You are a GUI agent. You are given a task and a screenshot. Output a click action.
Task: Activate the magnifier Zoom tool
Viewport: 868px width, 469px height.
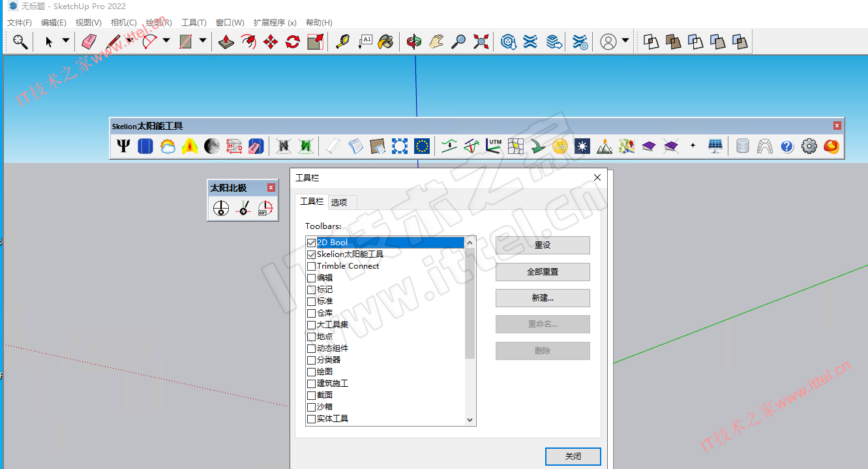458,42
